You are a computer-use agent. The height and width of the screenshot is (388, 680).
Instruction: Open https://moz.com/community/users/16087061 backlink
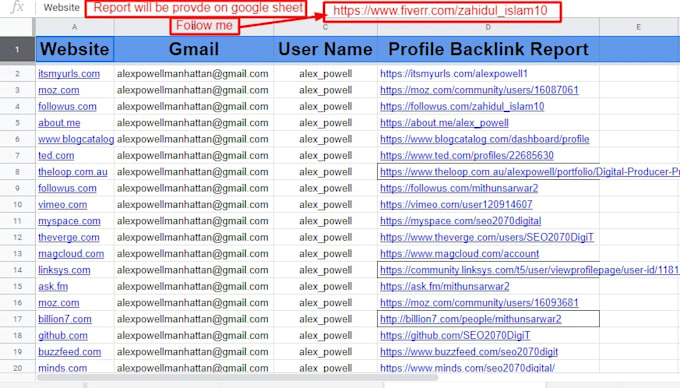(x=479, y=90)
